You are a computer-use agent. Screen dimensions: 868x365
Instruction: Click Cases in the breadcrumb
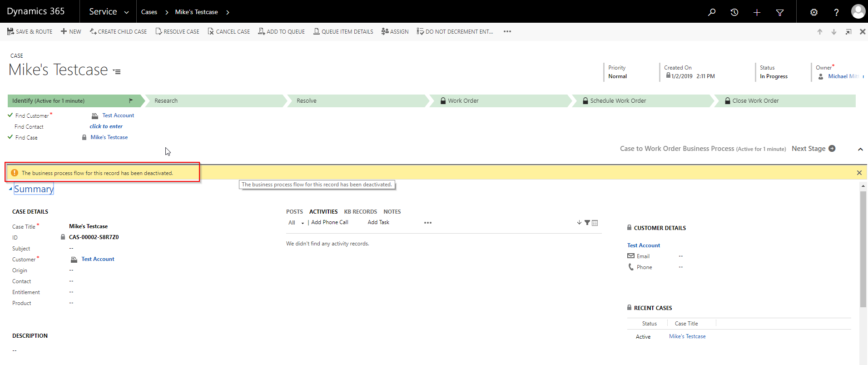pyautogui.click(x=149, y=12)
